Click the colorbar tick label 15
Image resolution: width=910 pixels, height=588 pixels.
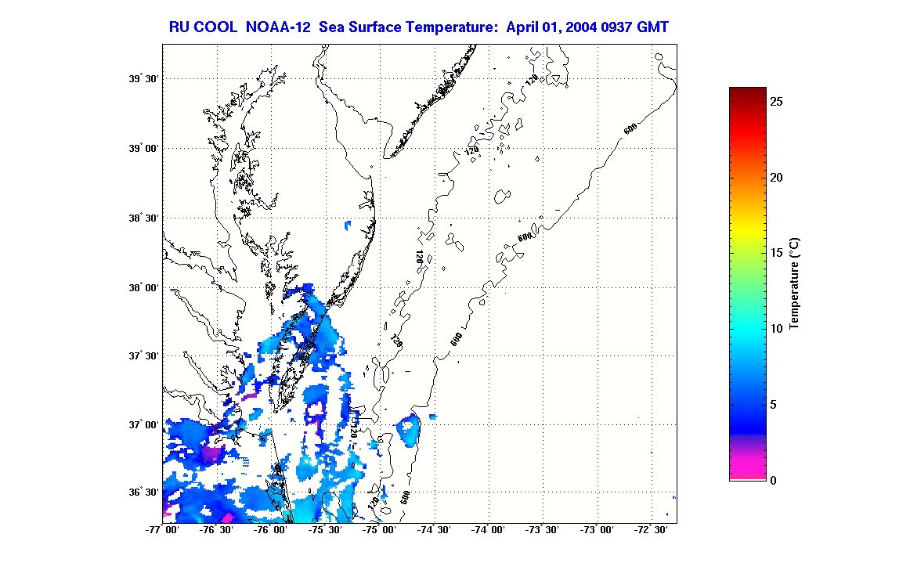click(777, 253)
